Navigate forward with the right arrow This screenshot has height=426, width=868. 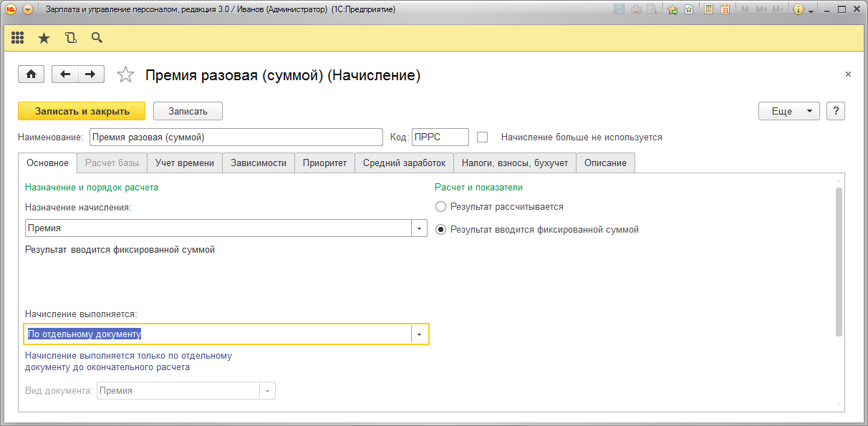point(91,74)
